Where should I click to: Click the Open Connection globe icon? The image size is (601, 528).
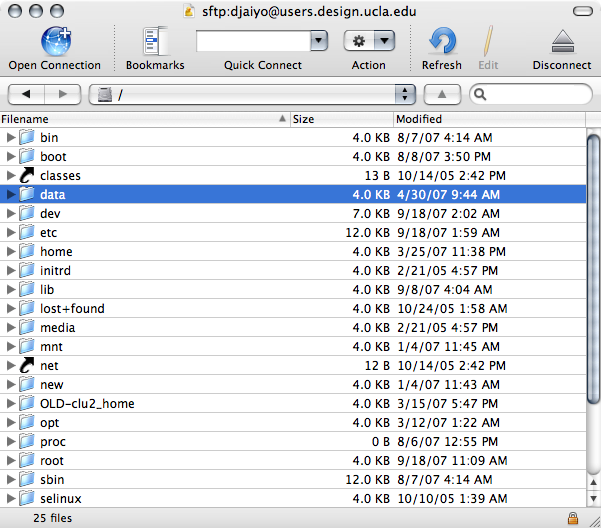[54, 41]
